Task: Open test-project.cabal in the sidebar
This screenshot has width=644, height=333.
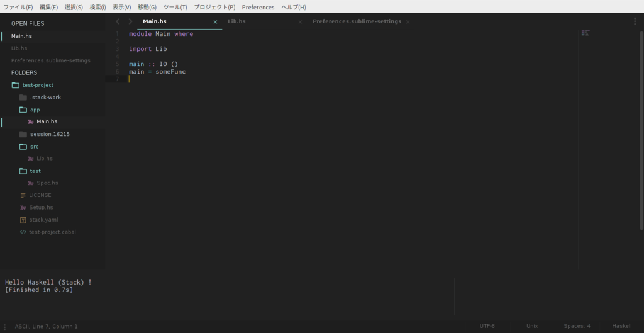Action: point(53,232)
